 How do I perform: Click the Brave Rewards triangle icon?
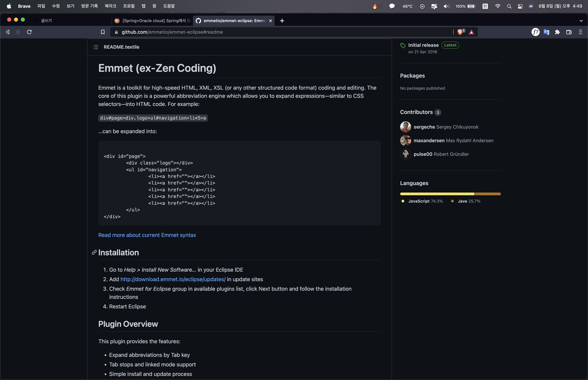(471, 32)
